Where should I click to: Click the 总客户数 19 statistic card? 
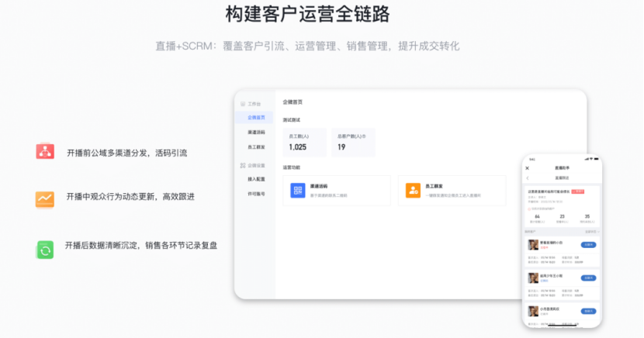pos(352,142)
